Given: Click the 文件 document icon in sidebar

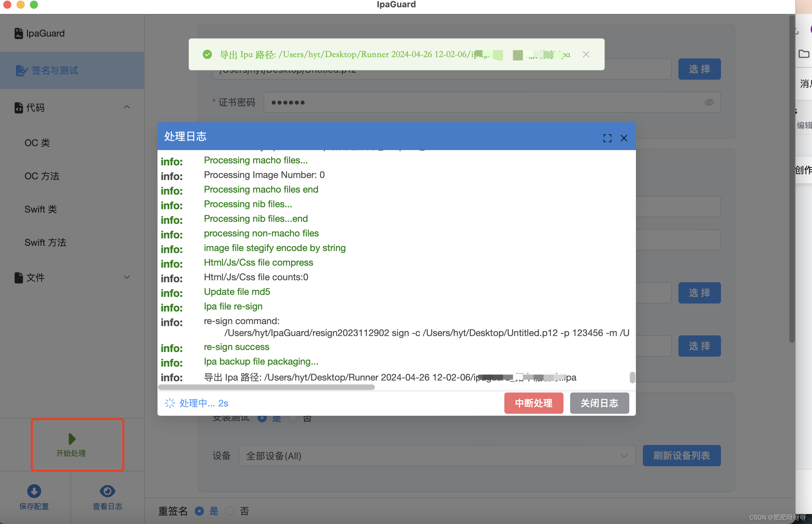Looking at the screenshot, I should tap(19, 278).
